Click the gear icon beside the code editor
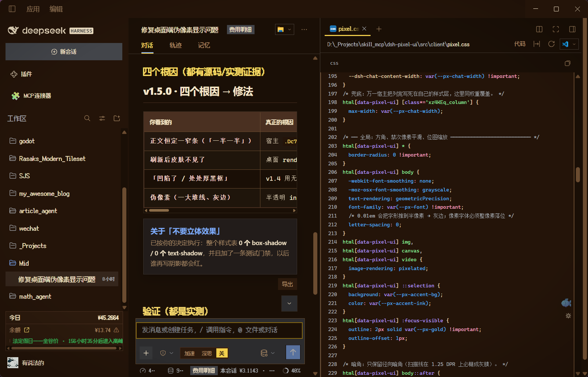This screenshot has height=377, width=588. (x=568, y=316)
